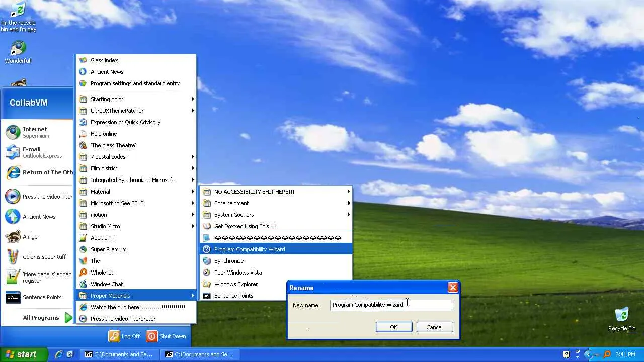Click the 'CollabVM' user name in start menu

tap(29, 103)
